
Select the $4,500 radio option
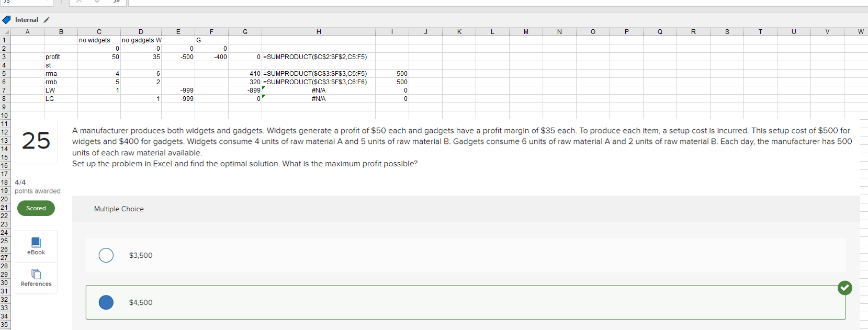point(106,302)
